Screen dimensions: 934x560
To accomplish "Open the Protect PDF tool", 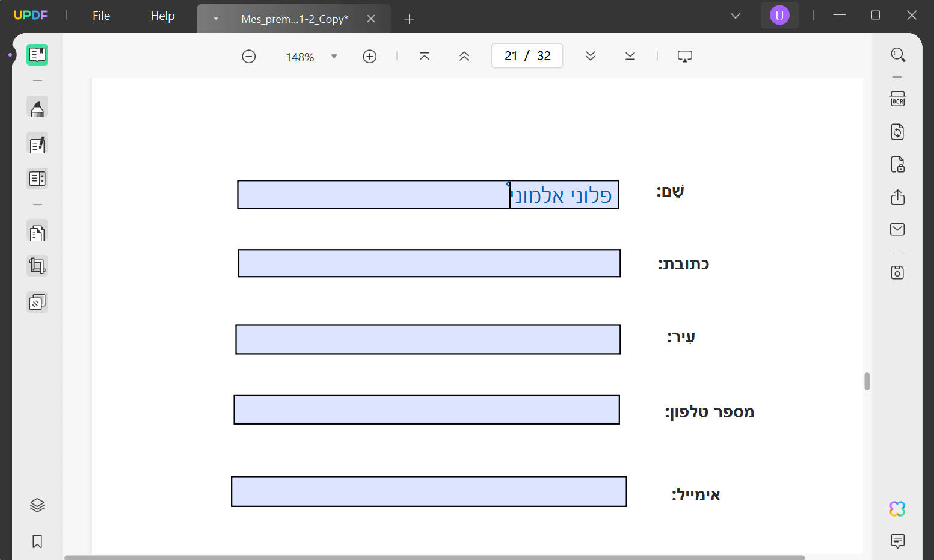I will click(897, 164).
